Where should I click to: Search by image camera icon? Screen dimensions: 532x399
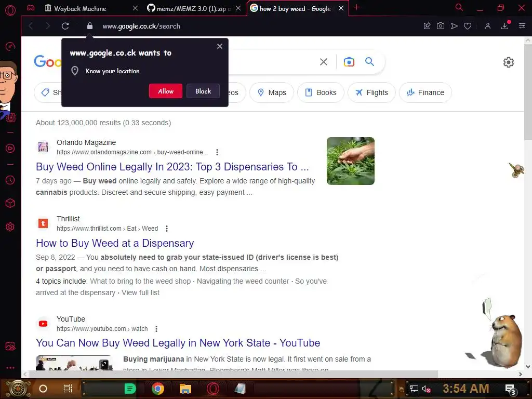tap(349, 62)
